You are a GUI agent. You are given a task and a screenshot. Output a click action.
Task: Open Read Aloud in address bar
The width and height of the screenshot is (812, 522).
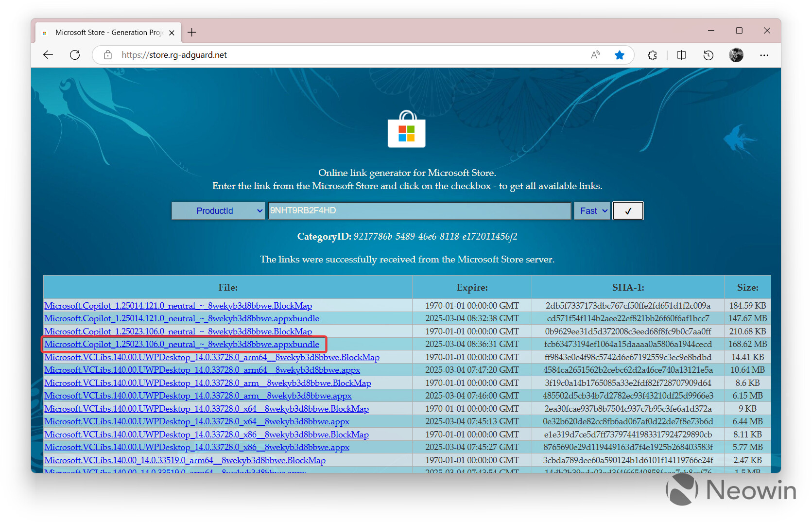pos(595,55)
